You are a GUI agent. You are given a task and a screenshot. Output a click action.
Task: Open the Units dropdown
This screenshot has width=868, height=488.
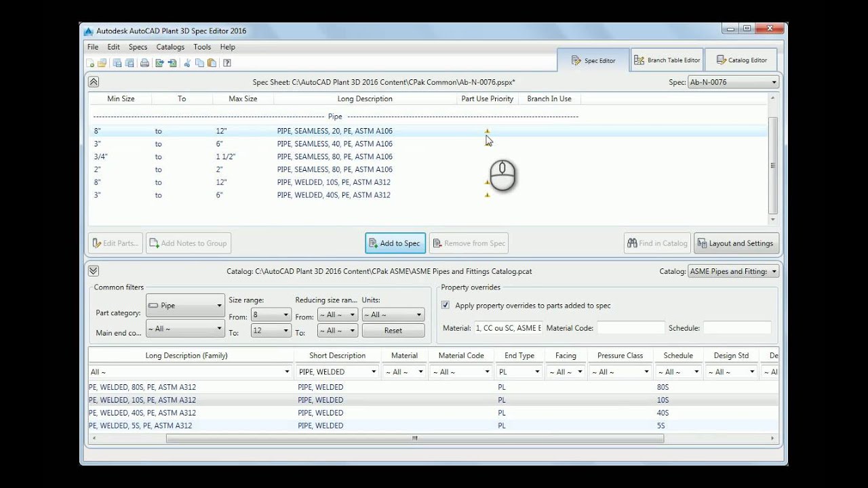click(x=393, y=314)
